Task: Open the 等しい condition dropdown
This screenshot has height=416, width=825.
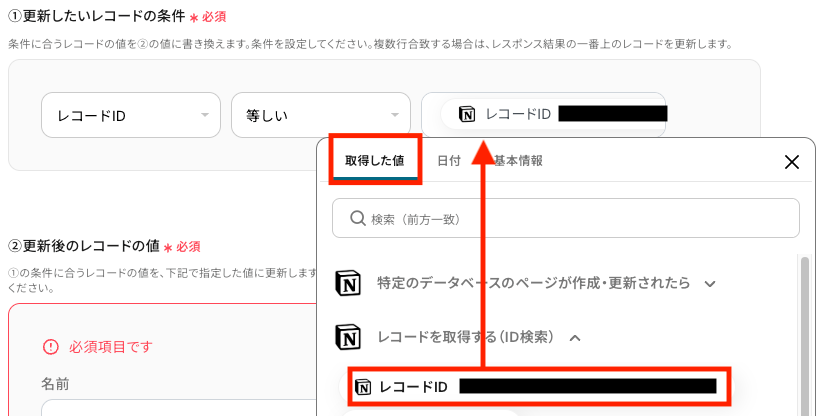Action: pos(320,115)
